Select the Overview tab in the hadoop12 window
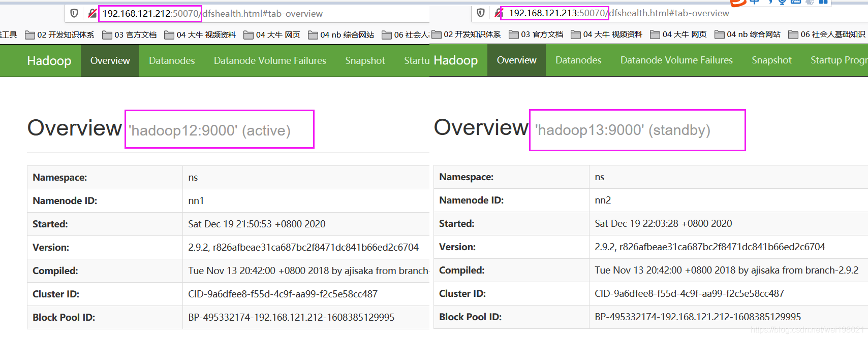 110,61
